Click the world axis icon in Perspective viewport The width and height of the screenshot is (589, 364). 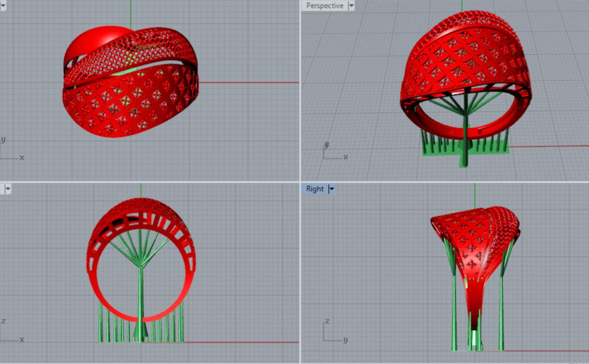point(334,152)
